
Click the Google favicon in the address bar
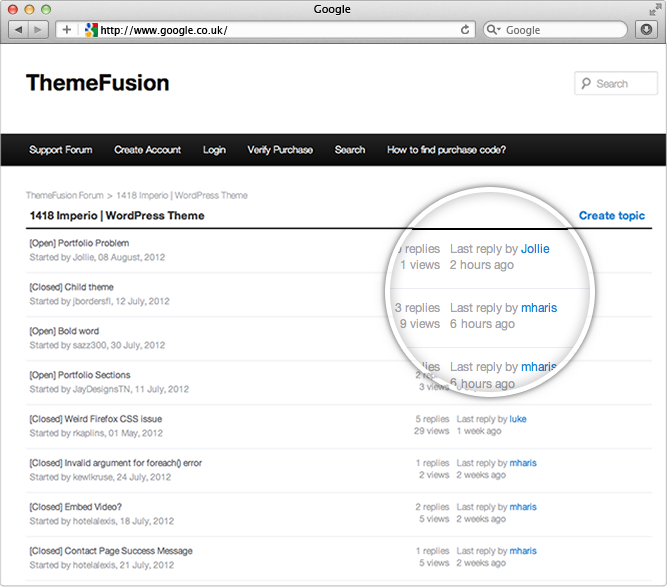[x=91, y=30]
